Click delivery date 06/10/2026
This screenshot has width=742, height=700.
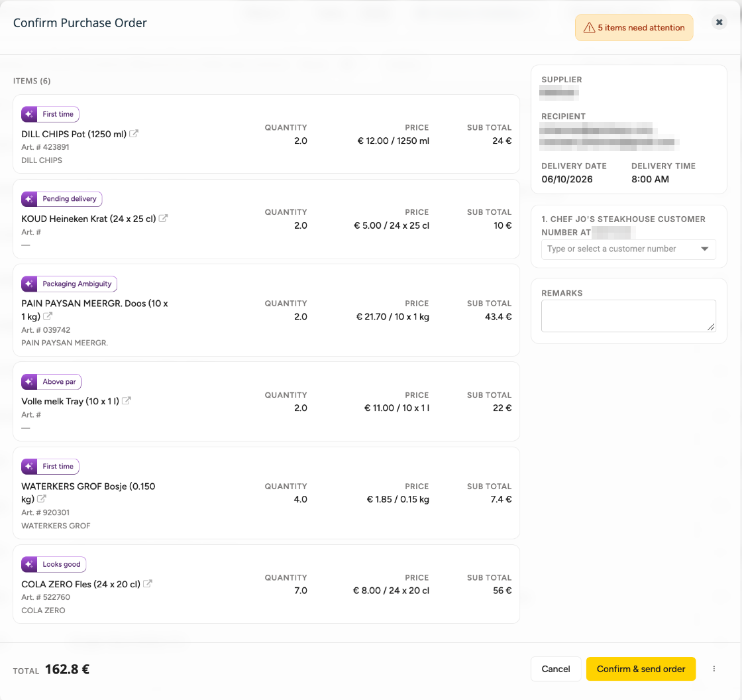[567, 180]
